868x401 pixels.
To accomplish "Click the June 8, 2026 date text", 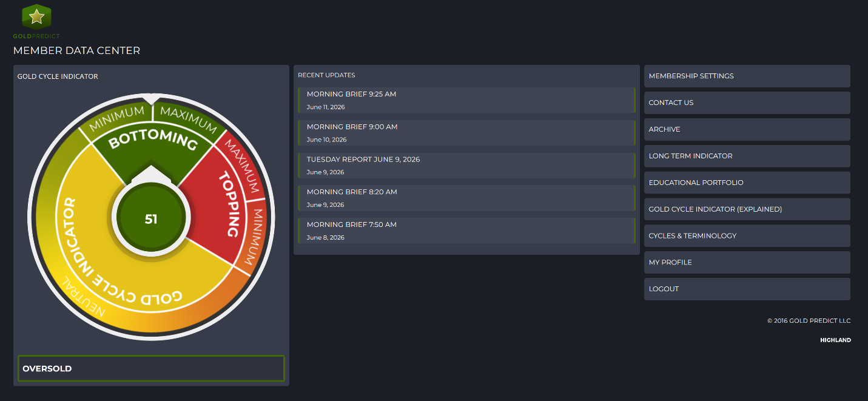I will click(326, 238).
